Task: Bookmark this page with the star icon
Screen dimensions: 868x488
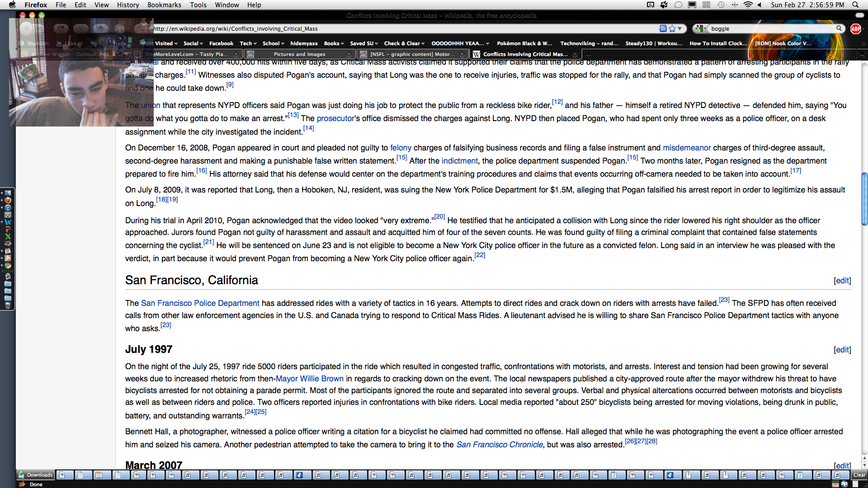Action: (x=672, y=28)
